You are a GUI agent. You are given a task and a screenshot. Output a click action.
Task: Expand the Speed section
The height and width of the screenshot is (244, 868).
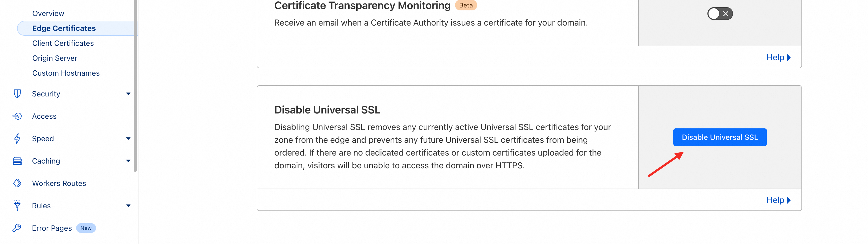click(128, 138)
